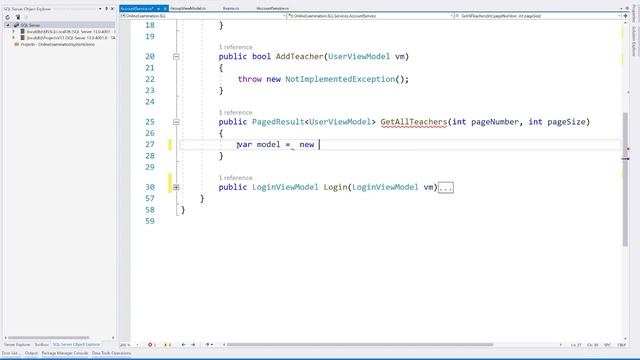The height and width of the screenshot is (360, 640).
Task: Open the code cleanup options icon
Action: coord(209,345)
